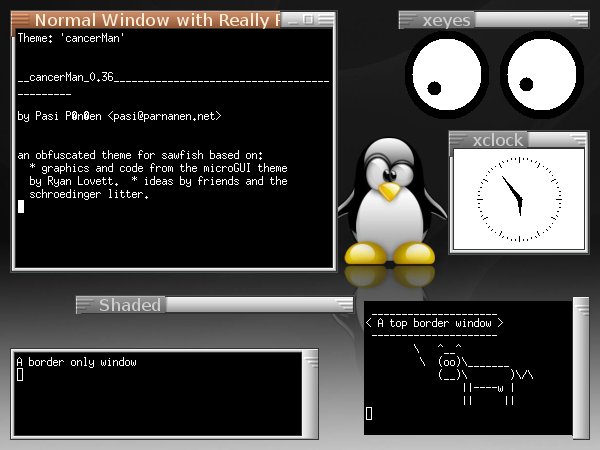Click striped button at right of xeyes titlebar
The image size is (600, 450).
click(579, 20)
